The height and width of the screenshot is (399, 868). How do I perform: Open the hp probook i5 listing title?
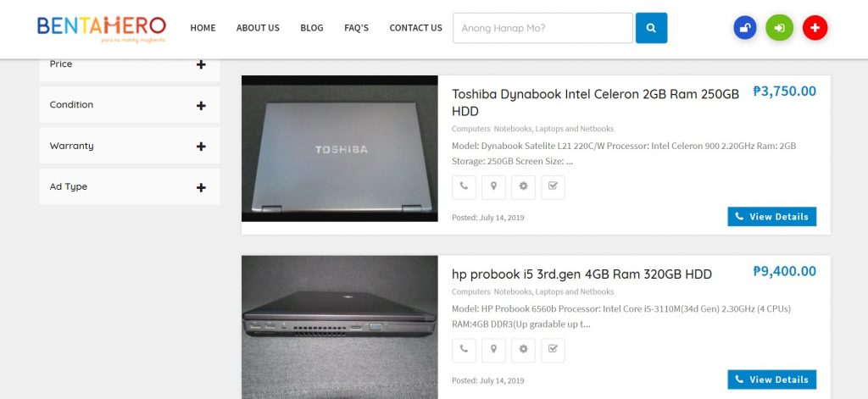[581, 274]
